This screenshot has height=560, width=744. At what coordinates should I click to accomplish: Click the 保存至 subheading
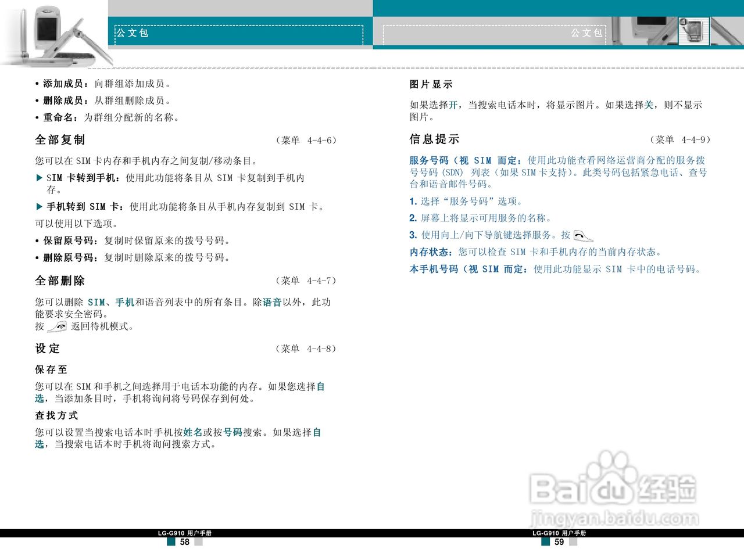coord(51,369)
